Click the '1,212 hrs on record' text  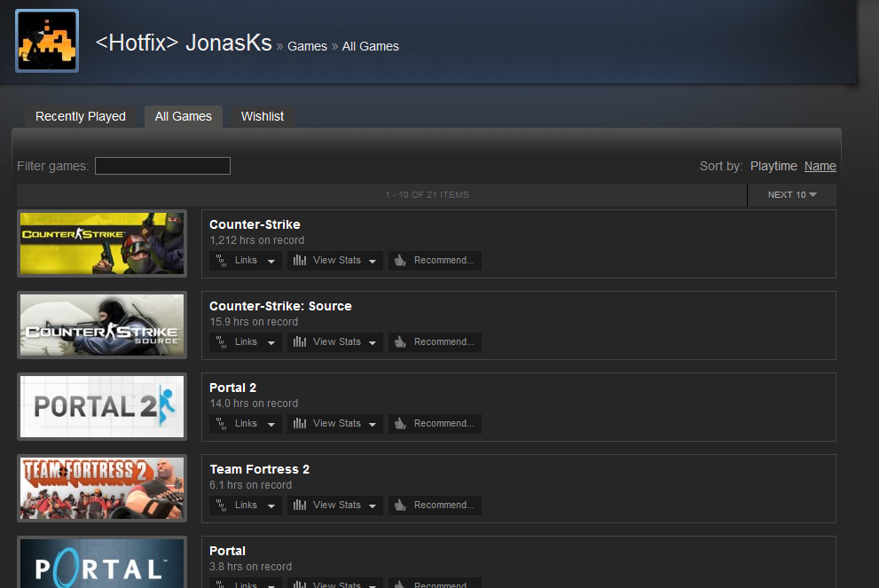[256, 240]
